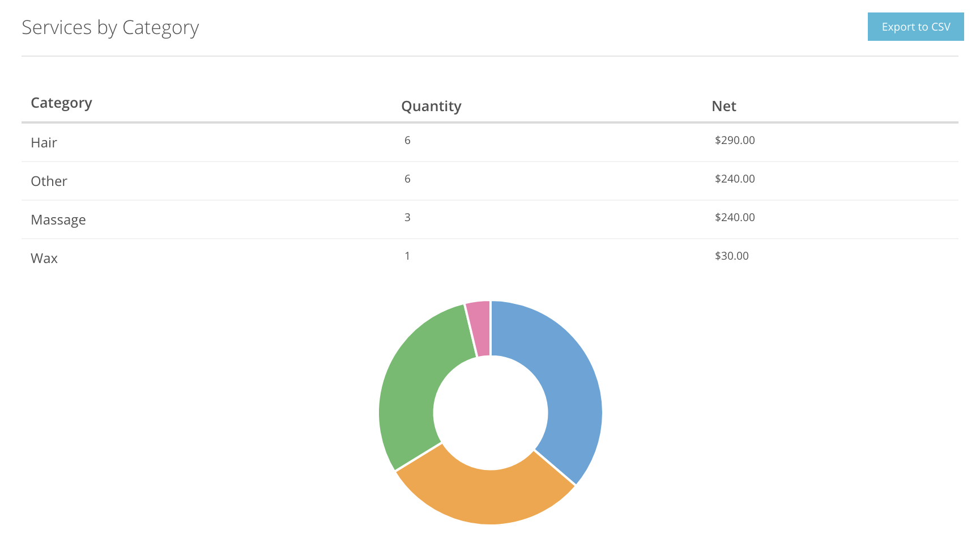Select the Massage row in the table

click(58, 219)
